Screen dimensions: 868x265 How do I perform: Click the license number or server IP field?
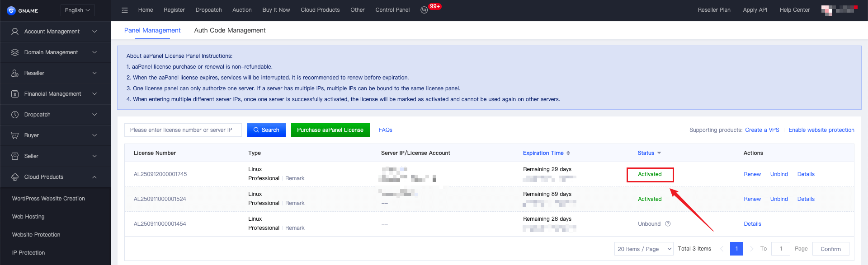click(x=183, y=130)
